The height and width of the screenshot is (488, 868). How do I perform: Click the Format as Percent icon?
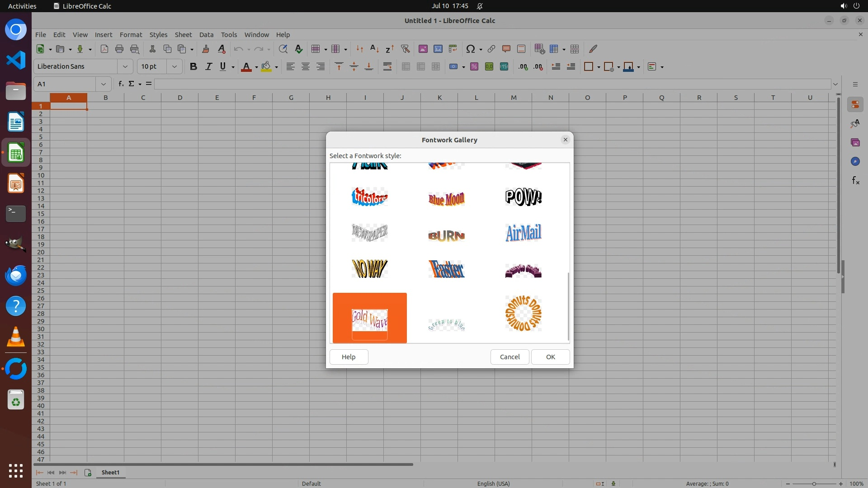click(x=474, y=66)
